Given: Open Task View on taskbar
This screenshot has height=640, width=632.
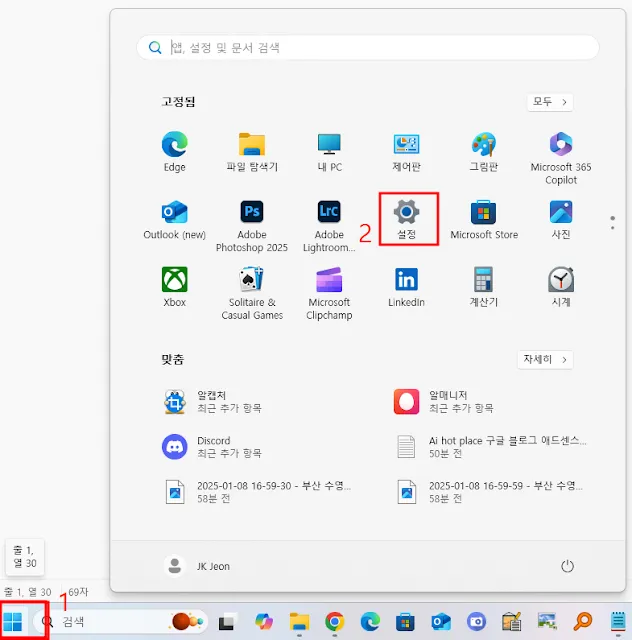Looking at the screenshot, I should pos(227,622).
